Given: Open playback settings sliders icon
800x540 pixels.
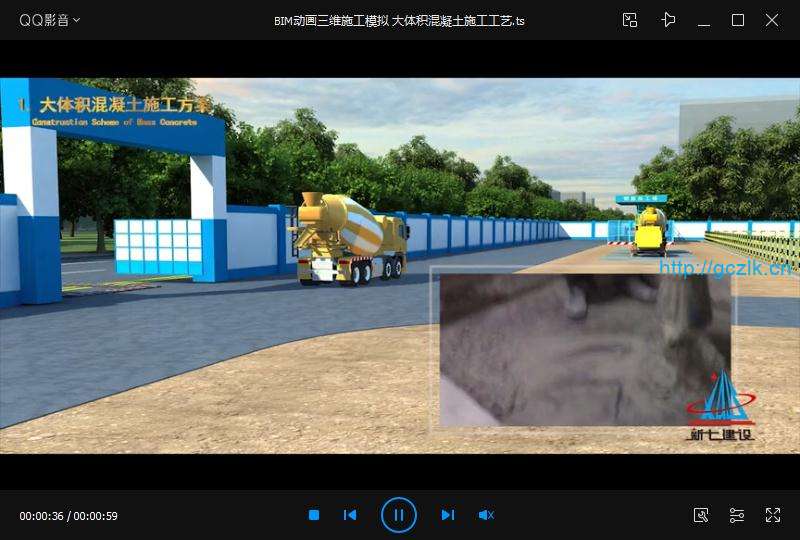Looking at the screenshot, I should click(737, 515).
